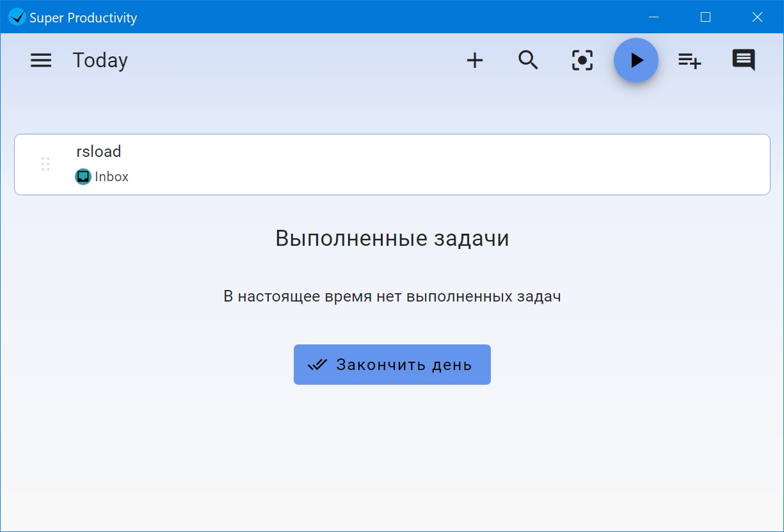
Task: Click the Закончить день button
Action: click(392, 364)
